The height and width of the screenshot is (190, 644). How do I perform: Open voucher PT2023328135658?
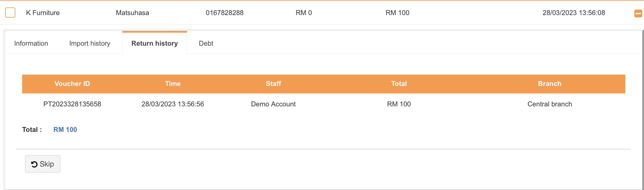(72, 104)
